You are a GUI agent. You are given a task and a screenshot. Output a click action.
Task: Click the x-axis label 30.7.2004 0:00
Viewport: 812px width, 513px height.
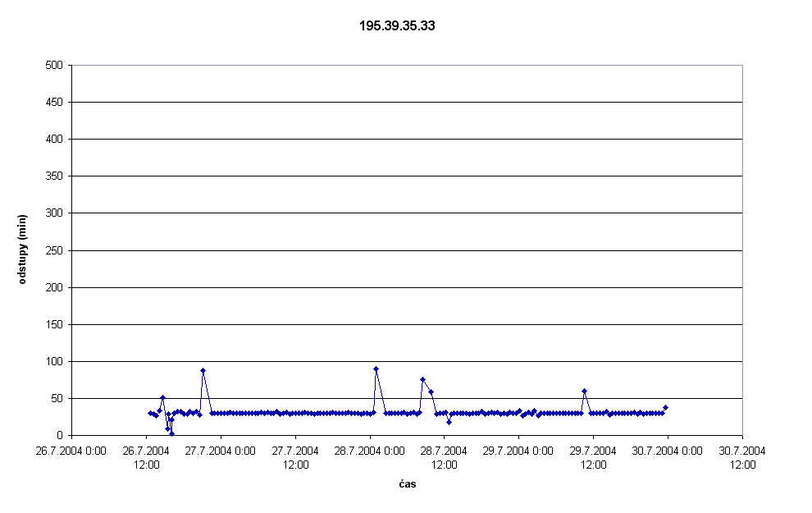[668, 451]
